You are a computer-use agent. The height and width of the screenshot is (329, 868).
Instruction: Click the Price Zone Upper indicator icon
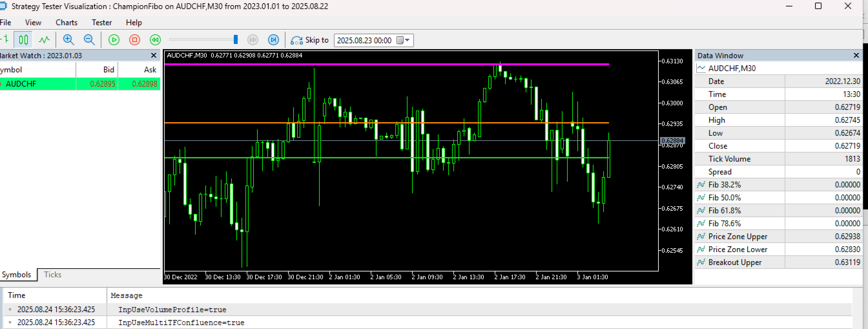pos(701,237)
